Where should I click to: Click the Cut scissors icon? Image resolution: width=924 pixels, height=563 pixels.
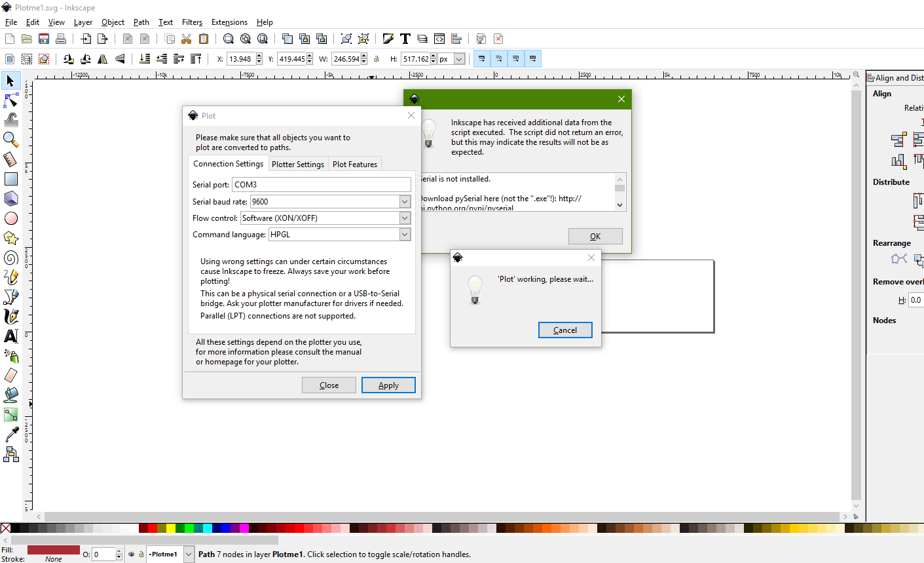point(187,39)
